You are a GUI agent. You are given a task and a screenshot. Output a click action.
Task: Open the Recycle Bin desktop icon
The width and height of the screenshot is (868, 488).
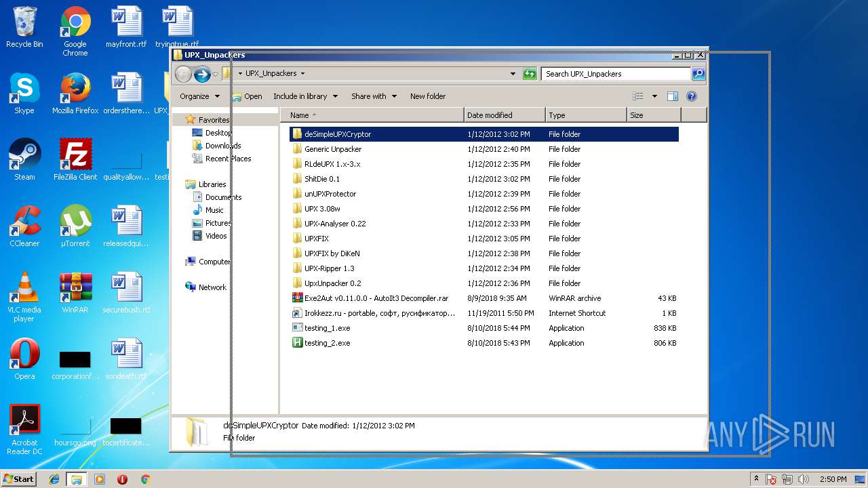pyautogui.click(x=24, y=27)
